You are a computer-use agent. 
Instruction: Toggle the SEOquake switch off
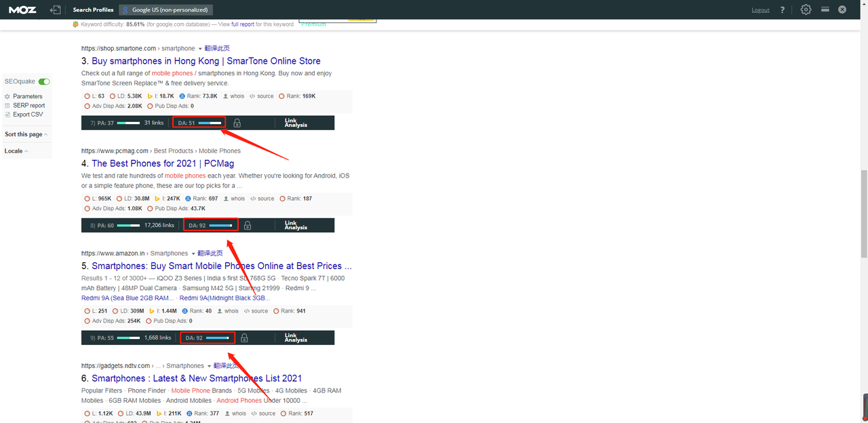44,81
